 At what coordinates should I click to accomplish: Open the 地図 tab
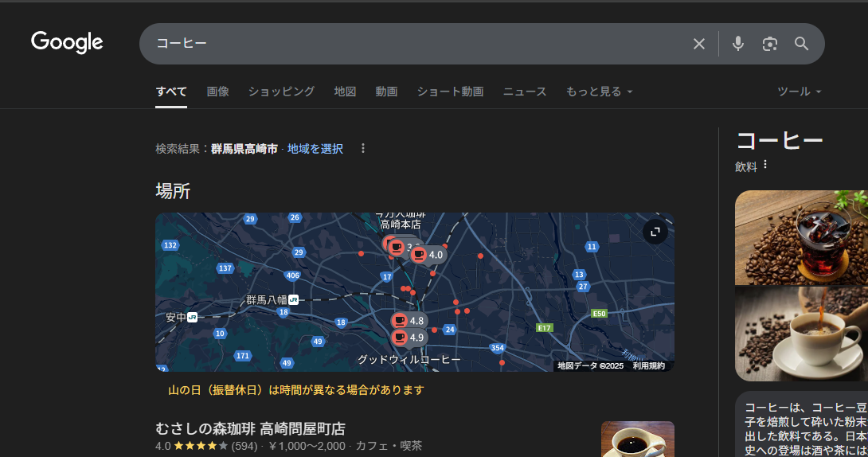tap(345, 92)
